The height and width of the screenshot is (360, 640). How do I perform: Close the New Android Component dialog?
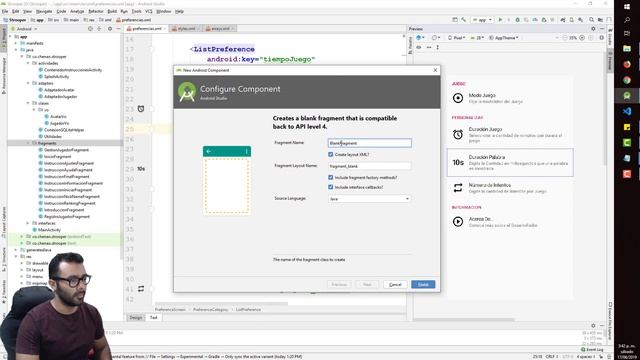pyautogui.click(x=435, y=70)
